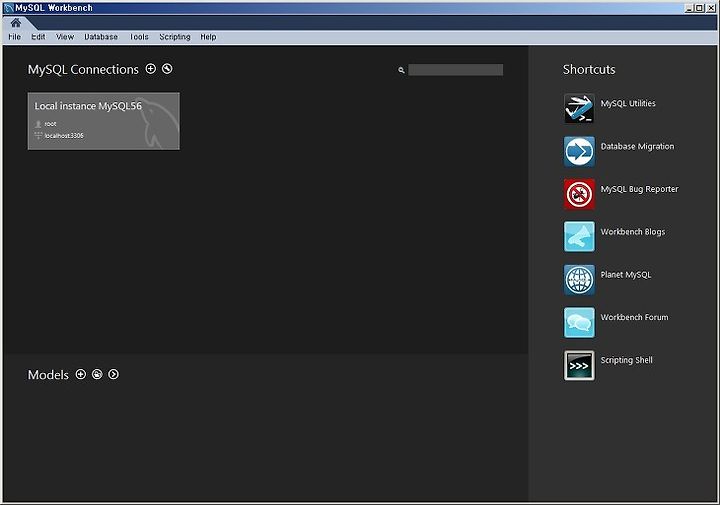Image resolution: width=720 pixels, height=505 pixels.
Task: Click the MySQL Bug Reporter label
Action: click(640, 189)
